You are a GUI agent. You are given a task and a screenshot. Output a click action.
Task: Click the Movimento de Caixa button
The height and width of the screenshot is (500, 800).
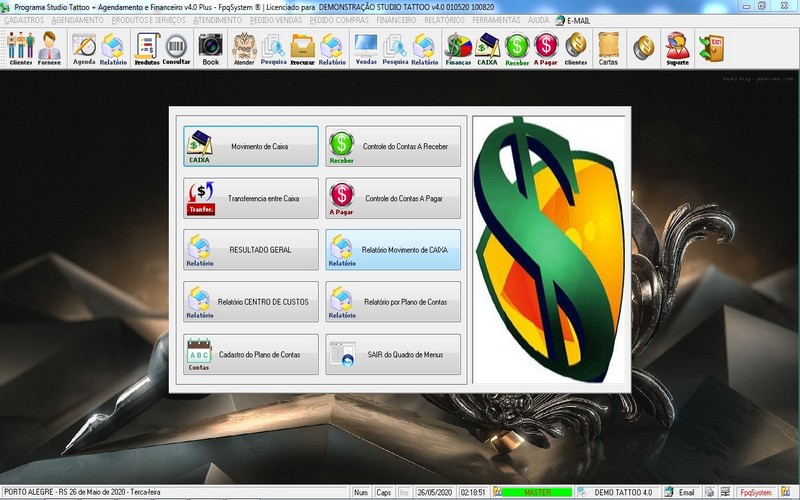(251, 146)
